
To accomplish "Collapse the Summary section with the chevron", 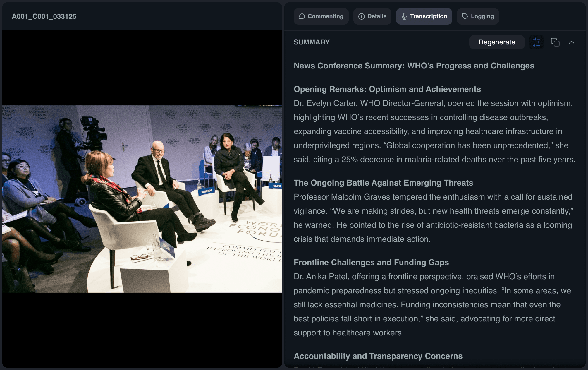I will [x=571, y=42].
